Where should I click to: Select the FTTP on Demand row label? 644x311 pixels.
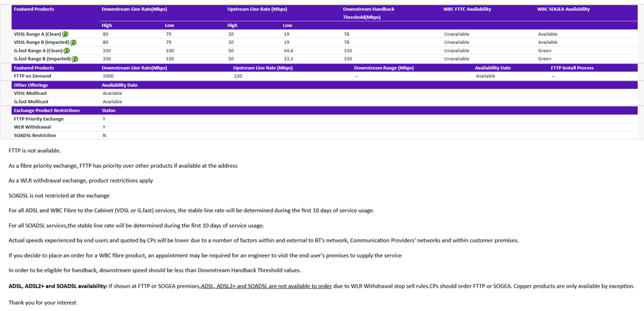(x=32, y=76)
